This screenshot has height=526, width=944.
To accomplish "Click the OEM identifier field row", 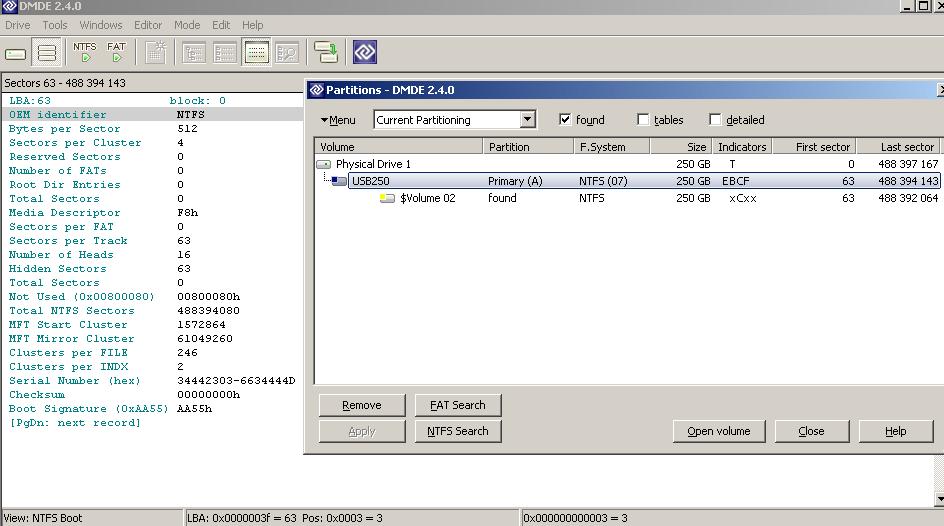I will (152, 115).
